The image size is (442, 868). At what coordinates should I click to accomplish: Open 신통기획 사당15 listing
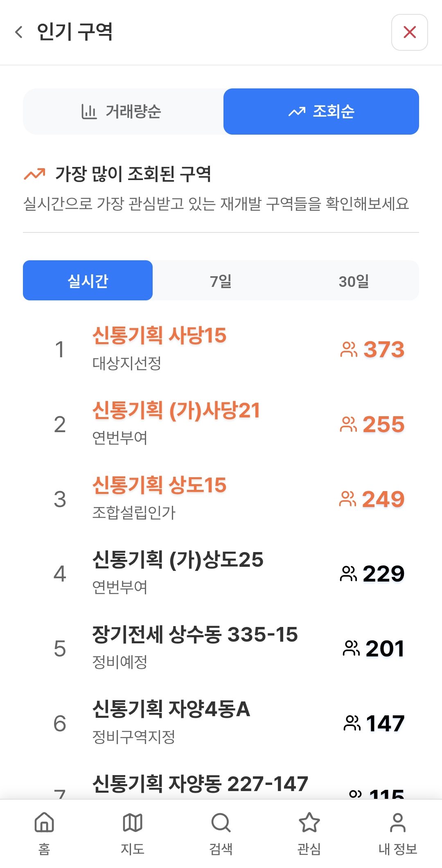pos(159,336)
